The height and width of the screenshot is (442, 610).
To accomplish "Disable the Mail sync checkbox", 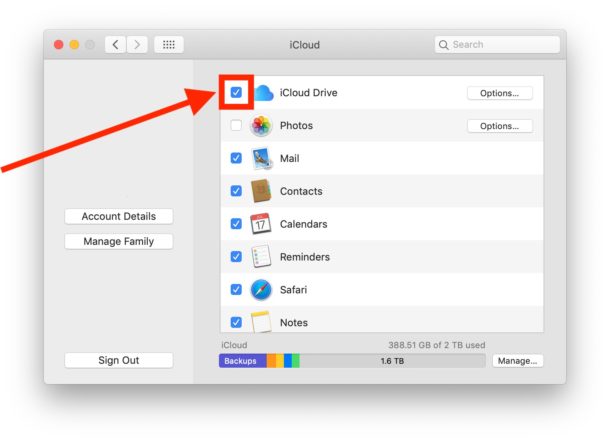I will [x=236, y=158].
